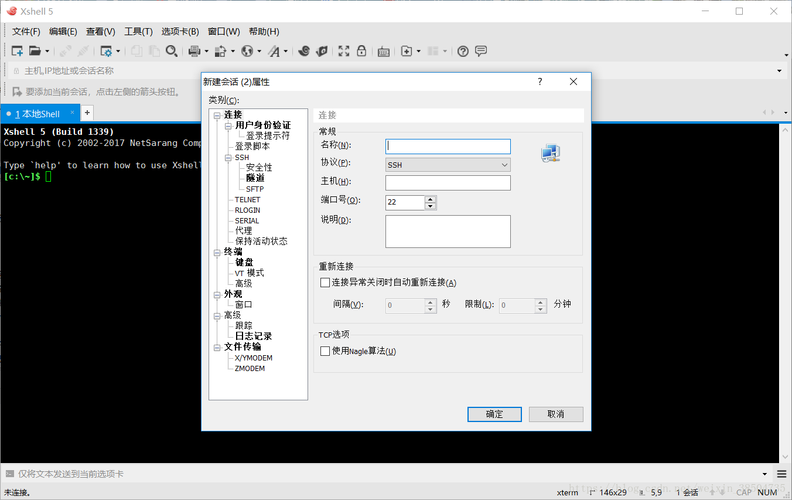Select SFTP in category tree
The image size is (792, 500).
(255, 189)
